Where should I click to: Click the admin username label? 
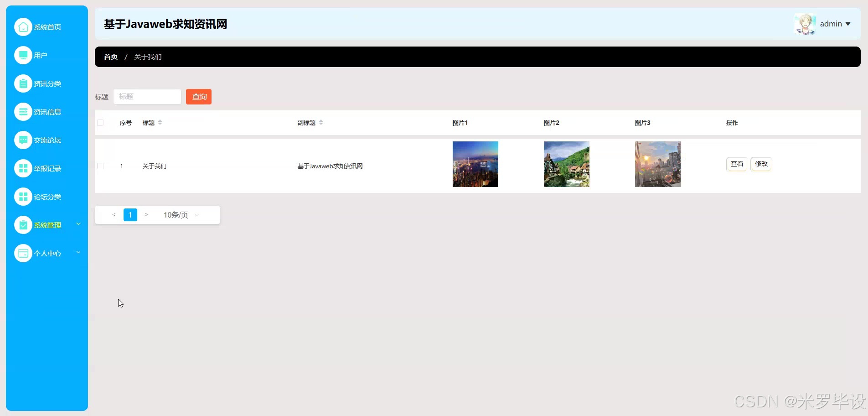click(831, 24)
